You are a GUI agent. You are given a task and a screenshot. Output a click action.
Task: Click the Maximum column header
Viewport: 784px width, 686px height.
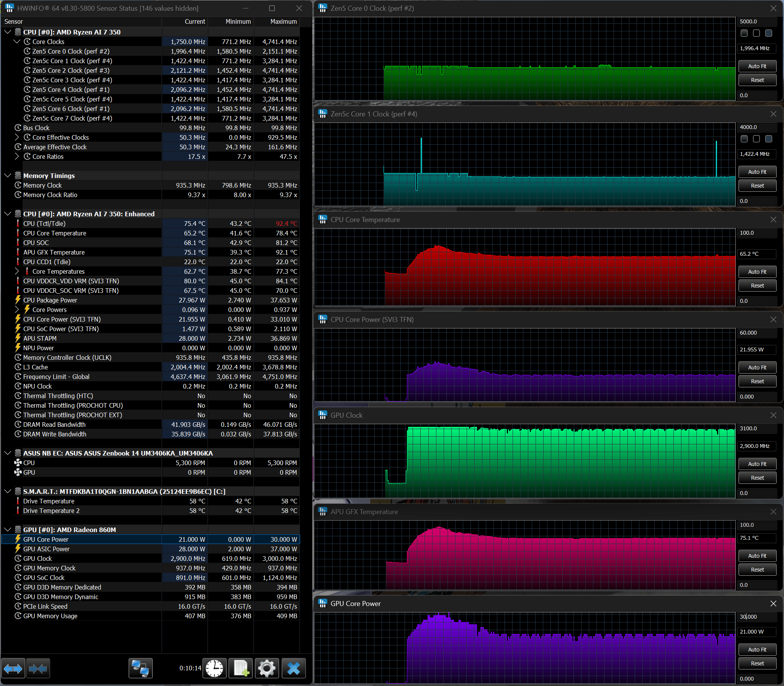(x=283, y=22)
